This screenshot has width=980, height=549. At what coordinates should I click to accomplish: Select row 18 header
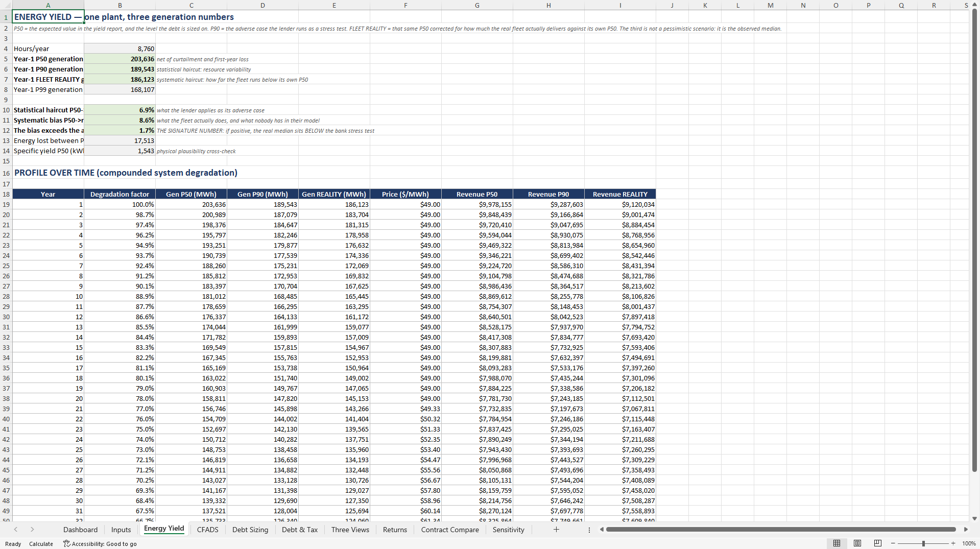coord(6,194)
